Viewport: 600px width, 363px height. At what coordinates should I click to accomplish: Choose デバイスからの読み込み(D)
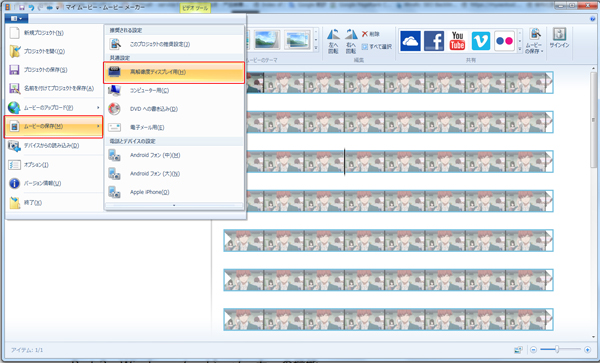(54, 146)
